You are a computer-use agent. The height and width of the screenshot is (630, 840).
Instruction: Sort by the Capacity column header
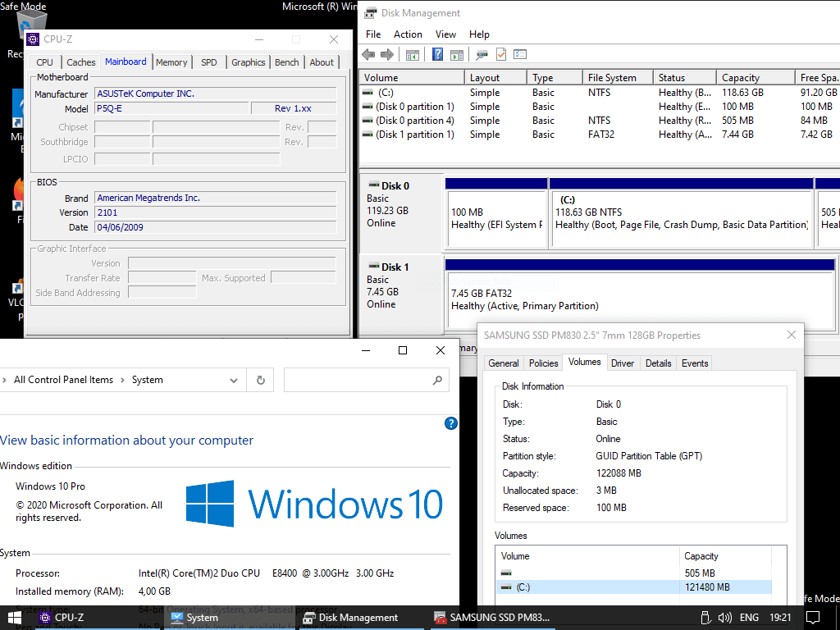point(756,78)
